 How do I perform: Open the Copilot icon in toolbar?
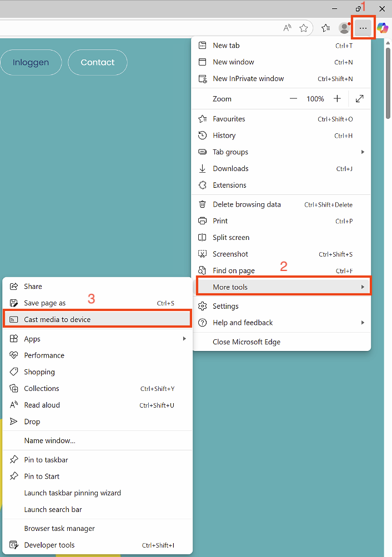point(382,28)
